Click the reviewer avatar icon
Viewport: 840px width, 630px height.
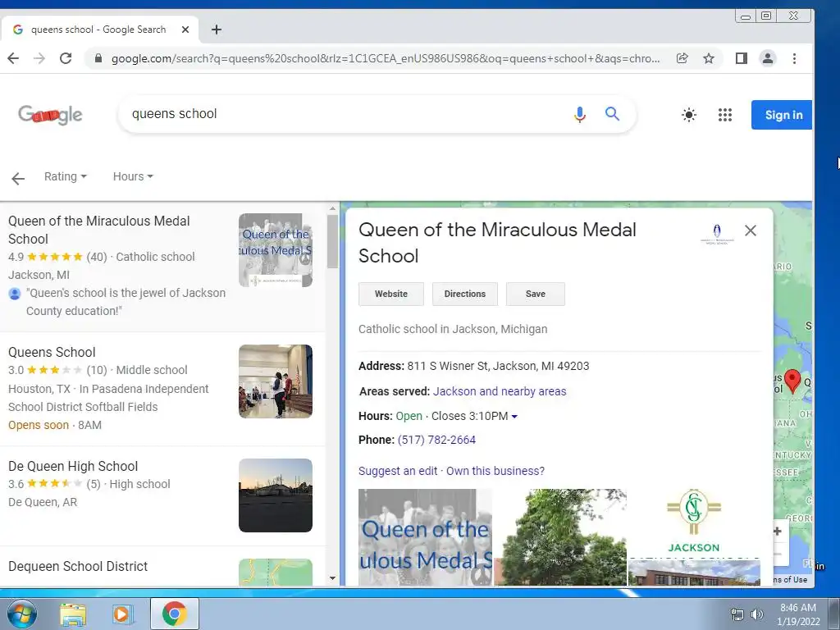coord(15,294)
